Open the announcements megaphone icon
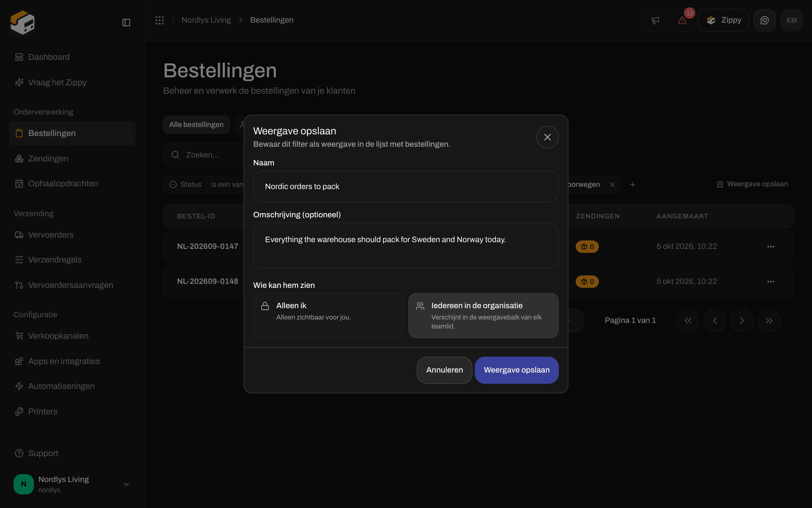This screenshot has width=812, height=508. tap(655, 20)
